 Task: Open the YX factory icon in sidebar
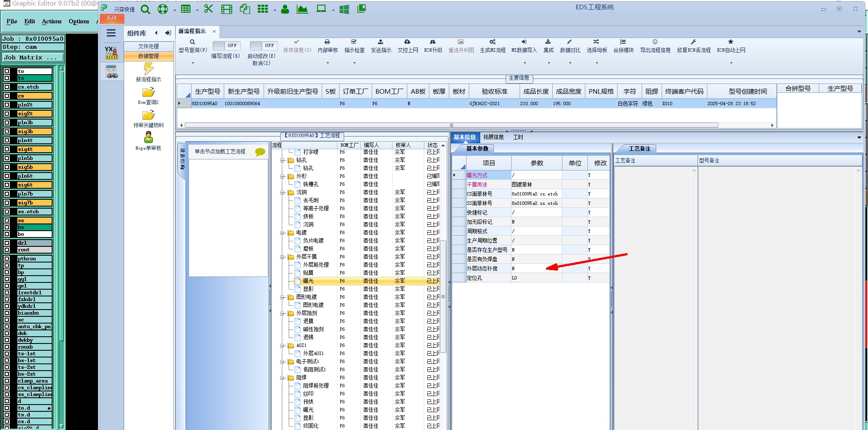(111, 53)
